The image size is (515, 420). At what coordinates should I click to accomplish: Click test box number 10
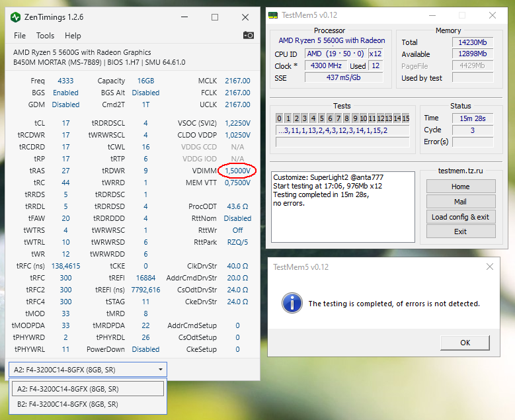click(x=363, y=118)
